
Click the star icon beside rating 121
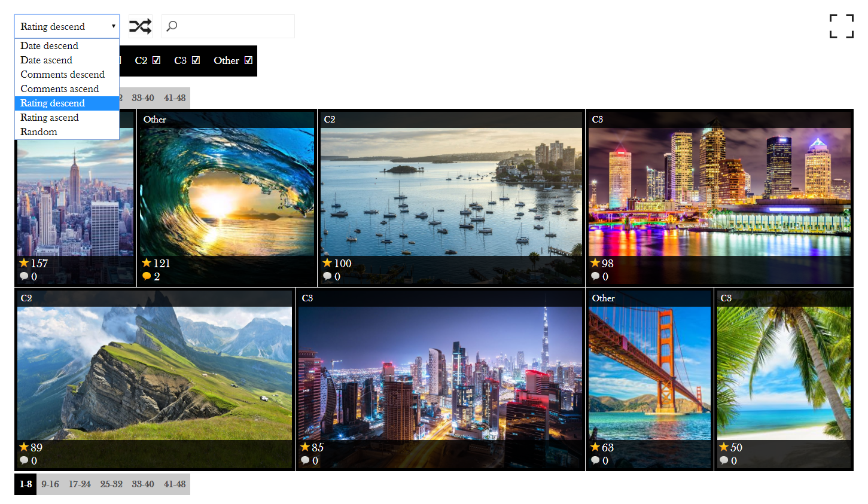click(x=147, y=263)
